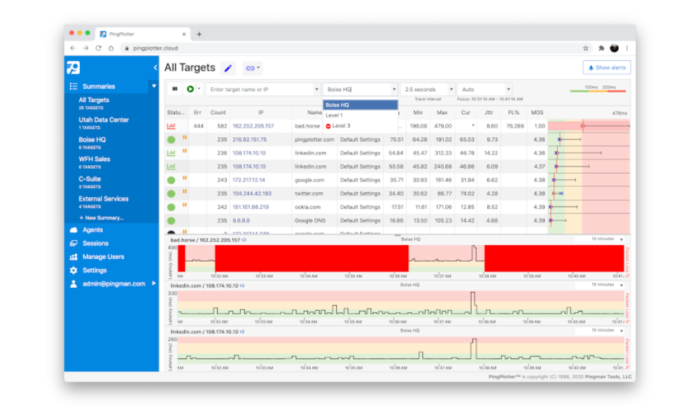The height and width of the screenshot is (420, 700).
Task: Edit All Targets with pencil icon
Action: coord(228,68)
